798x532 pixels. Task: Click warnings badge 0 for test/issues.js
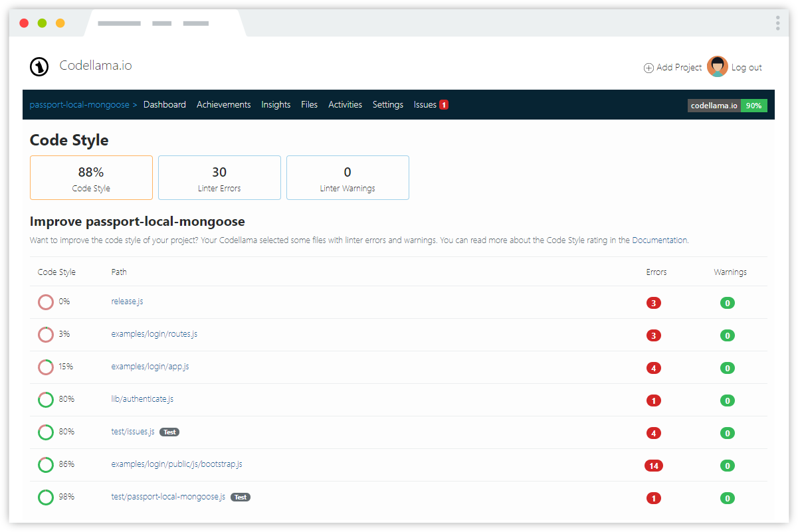[728, 433]
